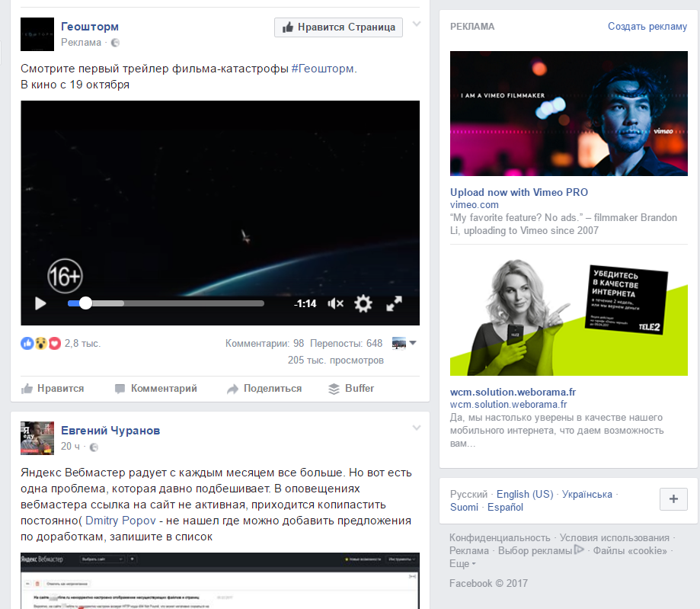Viewport: 700px width, 609px height.
Task: Open the #Геошторм hashtag
Action: 322,69
